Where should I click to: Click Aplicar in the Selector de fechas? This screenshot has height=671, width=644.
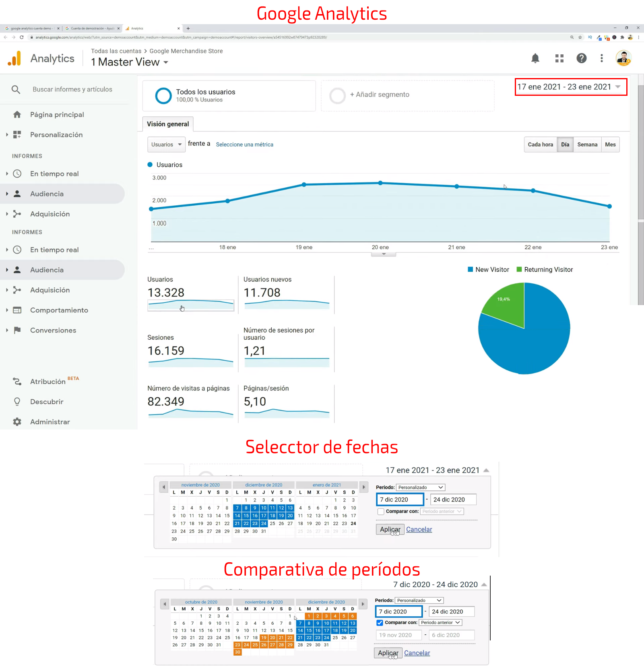coord(390,529)
